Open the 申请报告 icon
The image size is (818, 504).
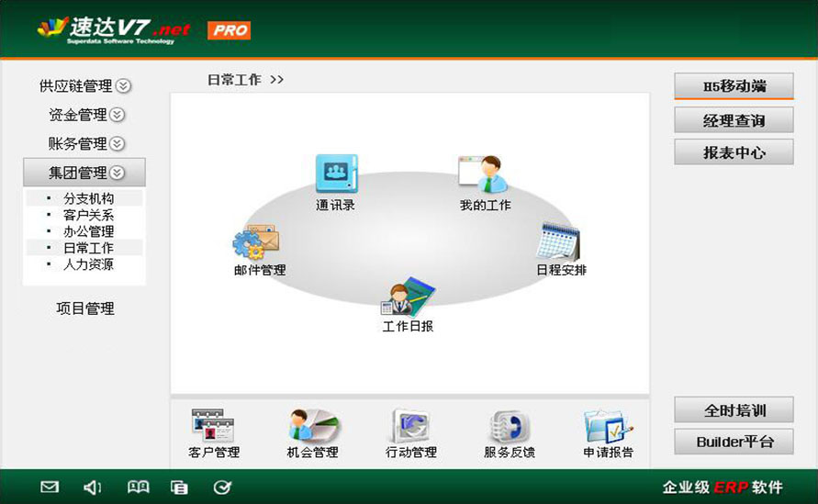pos(609,426)
